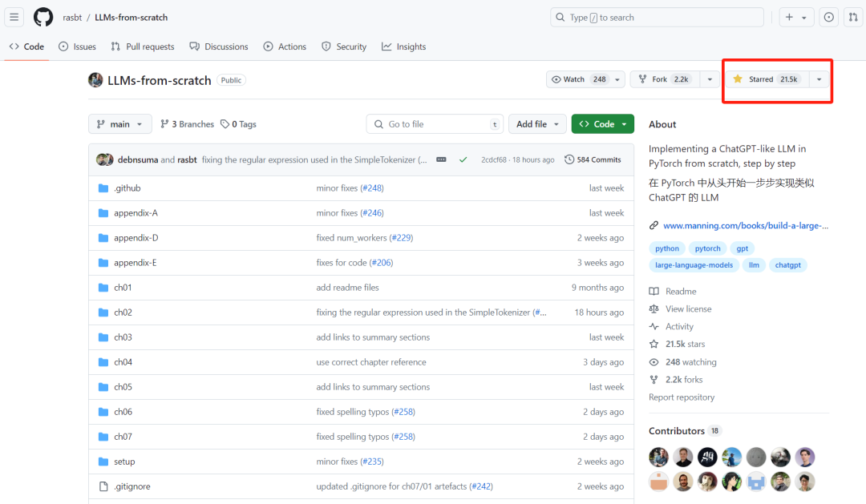View the commit check status checkmark
866x504 pixels.
click(x=463, y=159)
